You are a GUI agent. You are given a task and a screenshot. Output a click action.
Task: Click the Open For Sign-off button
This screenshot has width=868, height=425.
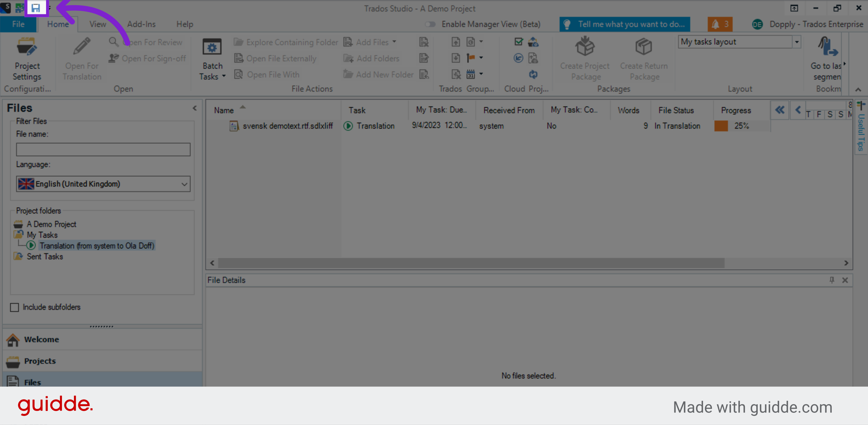147,58
